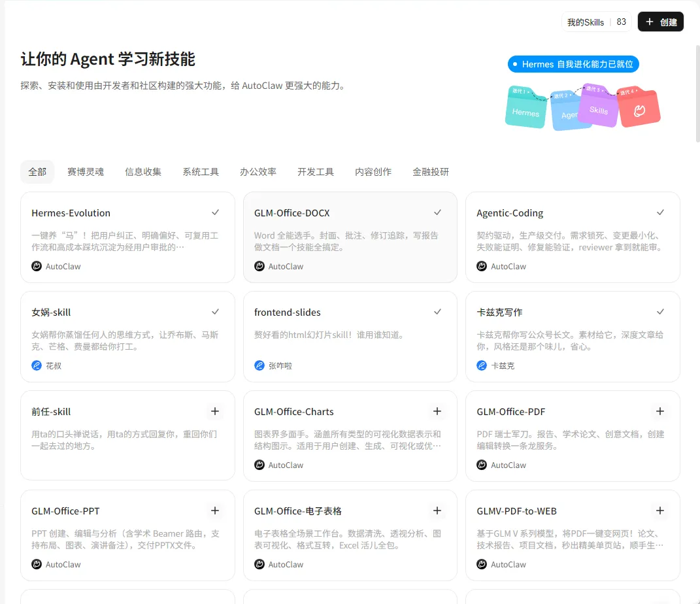
Task: Show the 内容创作 category
Action: coord(373,172)
